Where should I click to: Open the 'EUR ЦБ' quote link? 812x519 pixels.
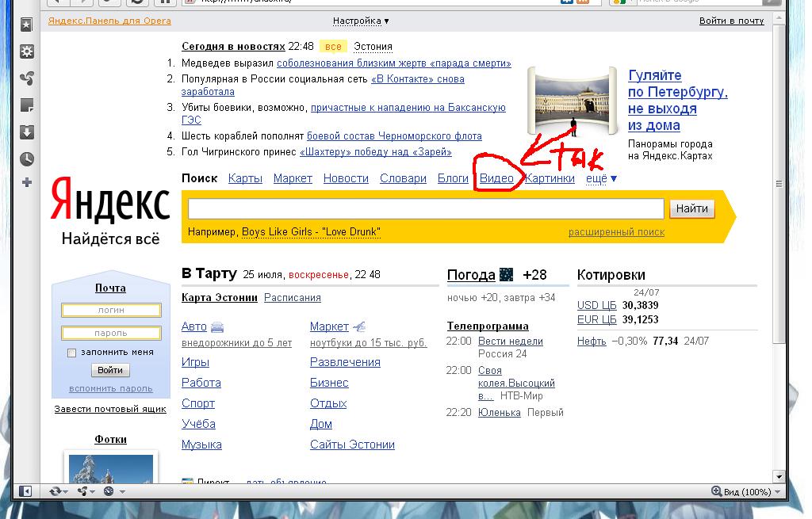[596, 320]
